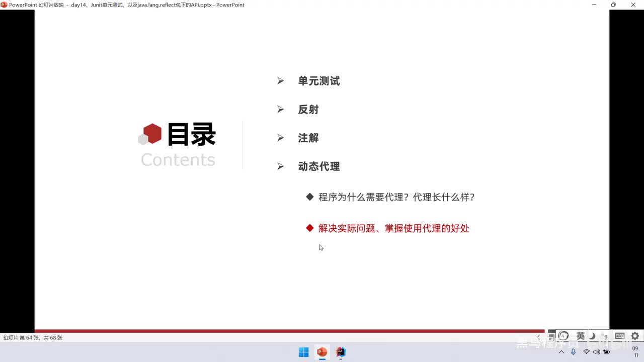This screenshot has width=644, height=362.
Task: Open the IME soft keyboard
Action: (620, 336)
